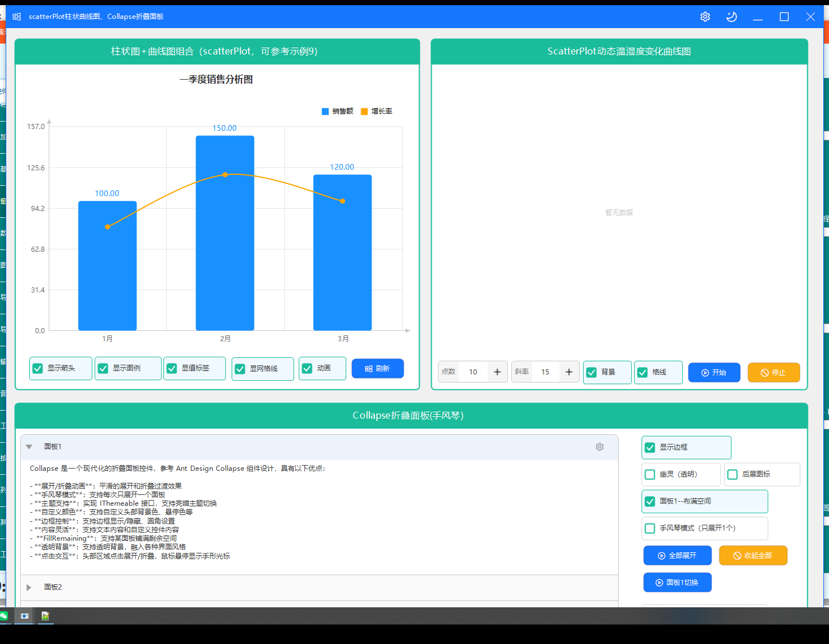Image resolution: width=829 pixels, height=644 pixels.
Task: Click the 3月 bar labeled 120.00
Action: [342, 252]
